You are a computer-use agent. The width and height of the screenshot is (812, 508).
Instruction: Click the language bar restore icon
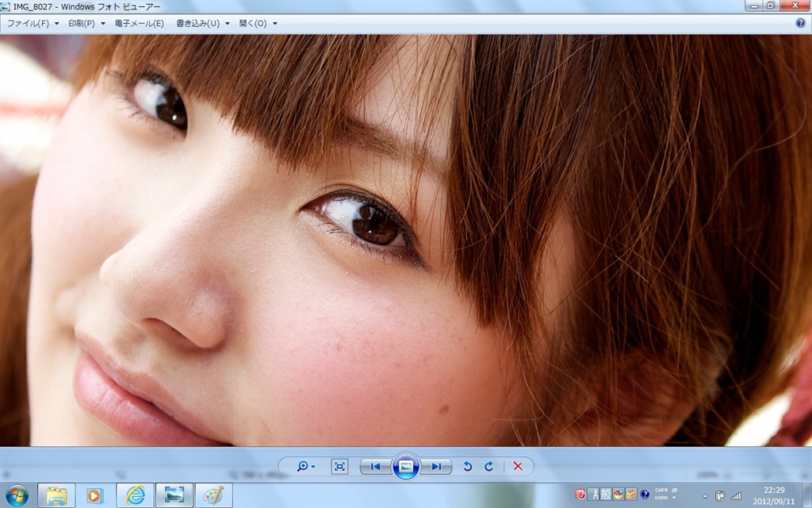pyautogui.click(x=674, y=490)
